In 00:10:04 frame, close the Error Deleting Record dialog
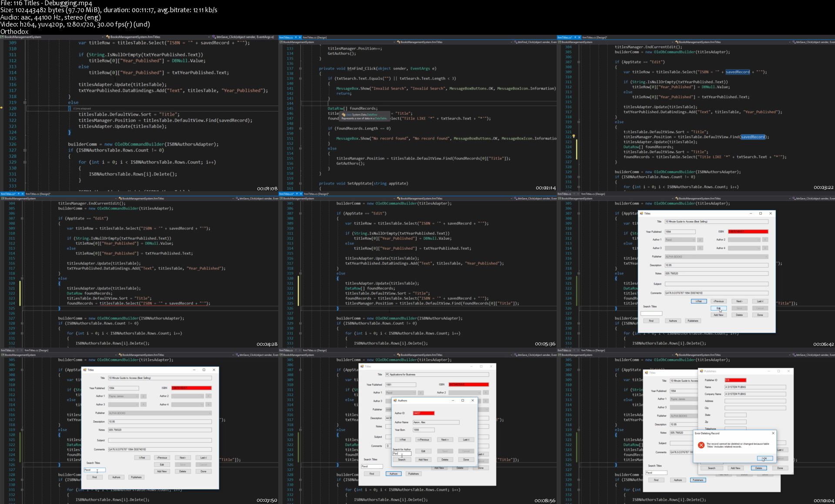The image size is (835, 504). click(773, 433)
